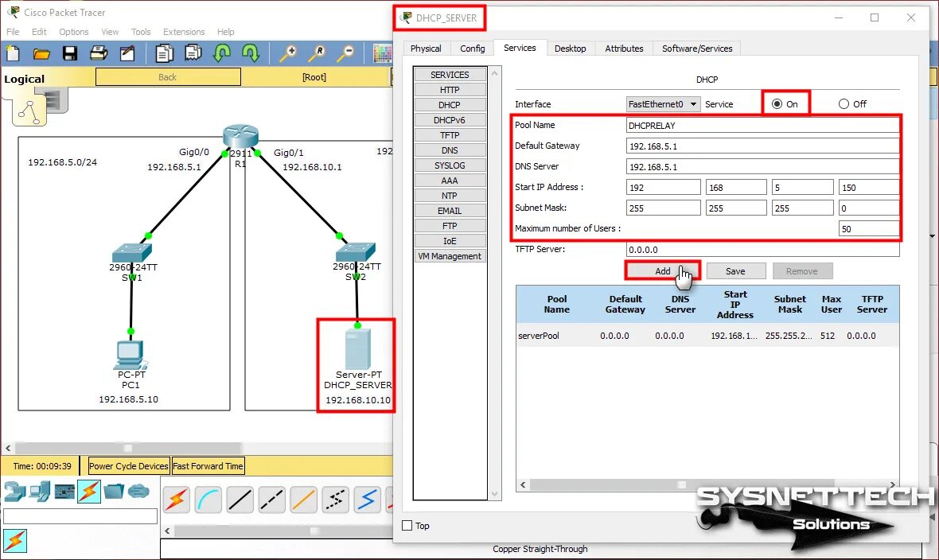The width and height of the screenshot is (939, 560).
Task: Click the Zoom Out magnifier icon
Action: tap(345, 54)
